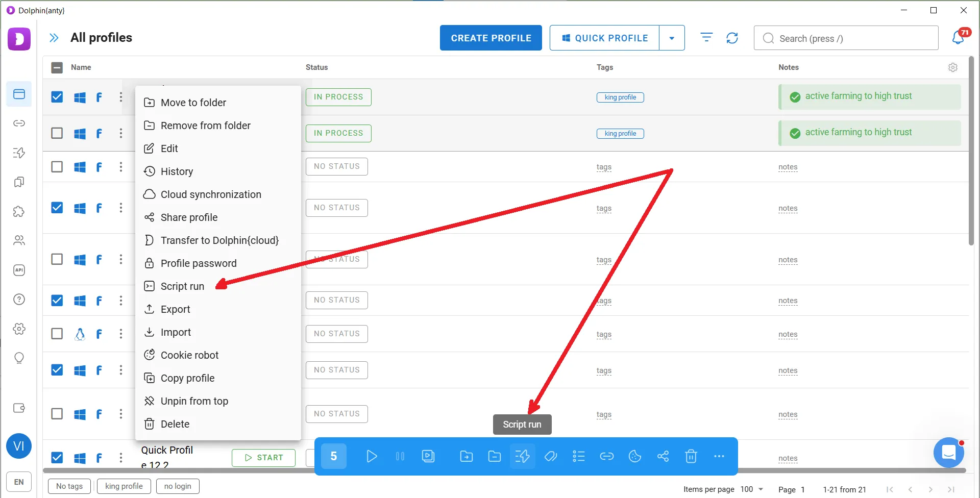
Task: Click the QUICK PROFILE button
Action: [x=605, y=38]
